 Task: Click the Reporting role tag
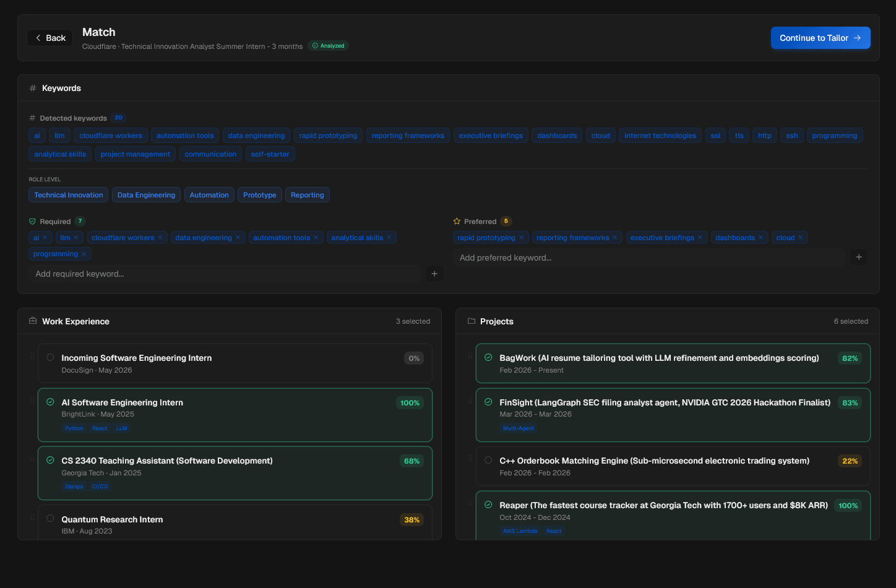tap(308, 195)
